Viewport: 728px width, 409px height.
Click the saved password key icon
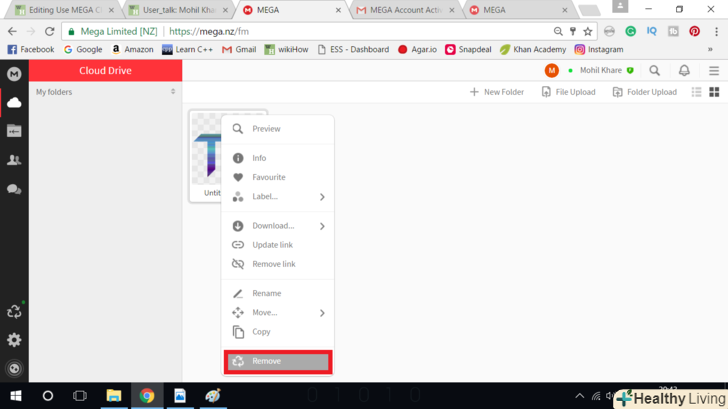573,31
